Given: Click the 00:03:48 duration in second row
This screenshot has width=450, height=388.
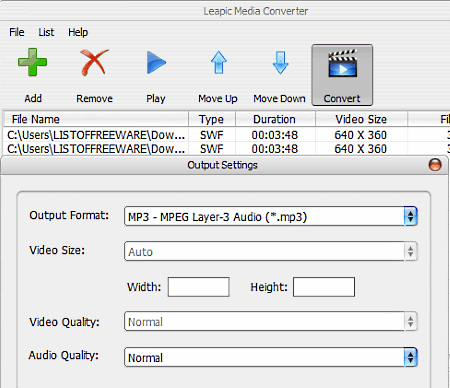Looking at the screenshot, I should coord(275,149).
